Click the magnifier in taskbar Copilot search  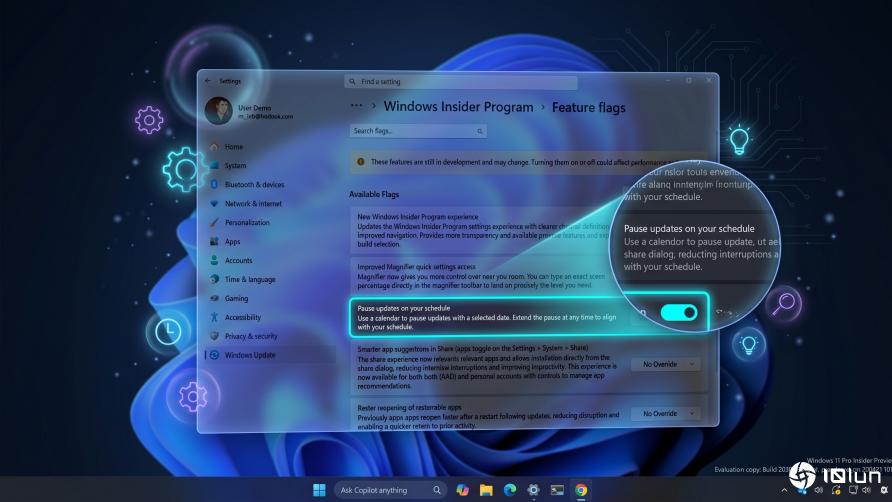click(x=436, y=490)
